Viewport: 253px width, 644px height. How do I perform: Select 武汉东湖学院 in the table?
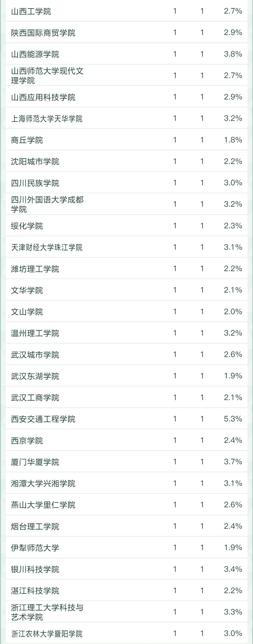[x=35, y=376]
